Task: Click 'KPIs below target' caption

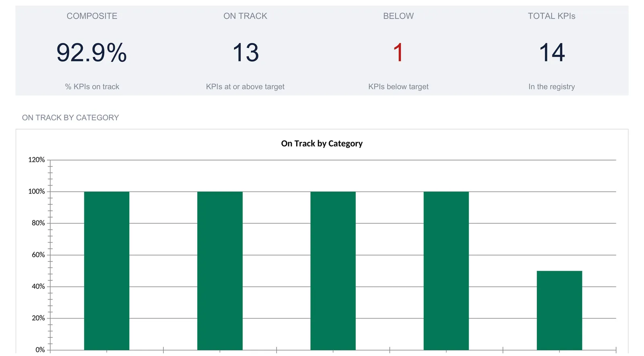Action: [x=398, y=86]
